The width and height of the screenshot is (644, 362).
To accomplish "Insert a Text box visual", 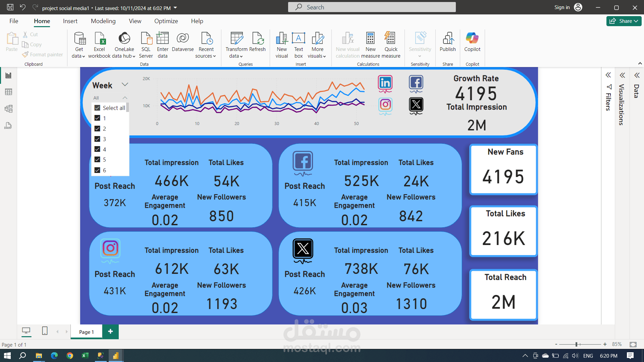I will point(298,44).
